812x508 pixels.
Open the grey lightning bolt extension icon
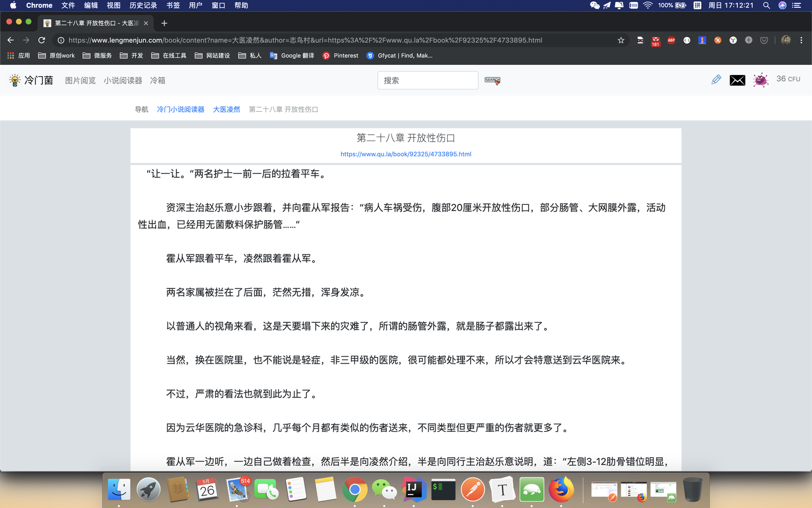749,40
